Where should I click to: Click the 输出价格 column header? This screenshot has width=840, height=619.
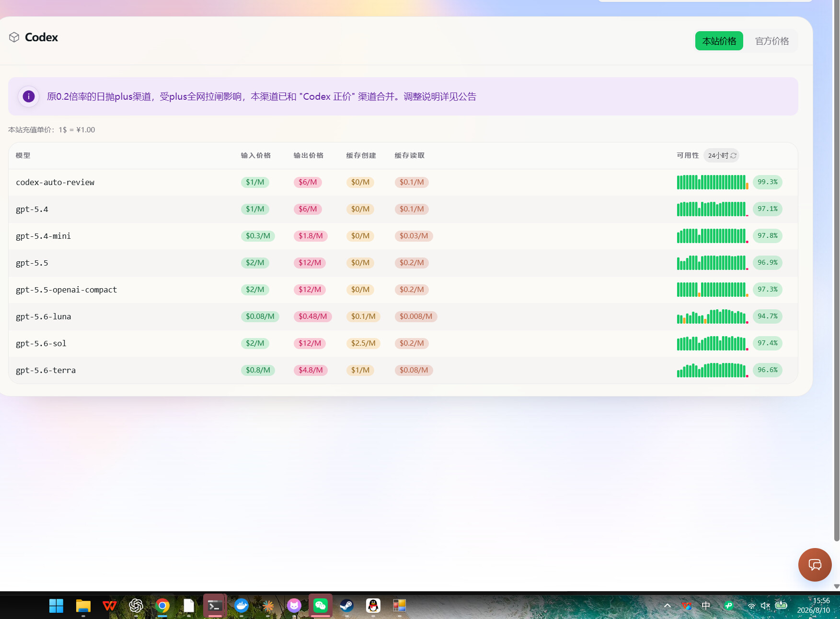[x=309, y=155]
